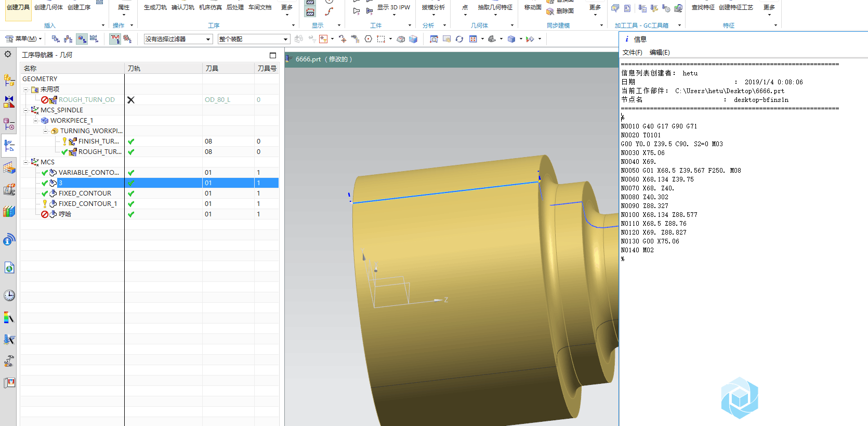Open the Assembly Navigator sidebar tab
The width and height of the screenshot is (868, 426).
9,80
